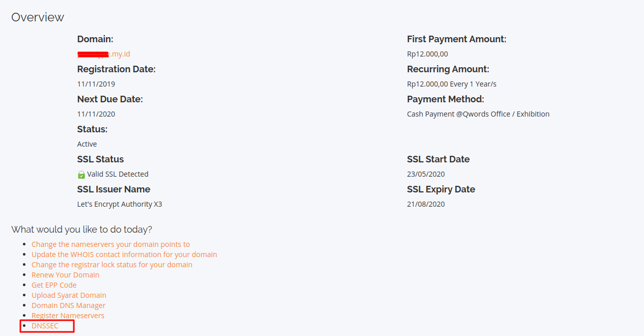
Task: Click the SSL Start Date value 23/05/2020
Action: point(426,174)
